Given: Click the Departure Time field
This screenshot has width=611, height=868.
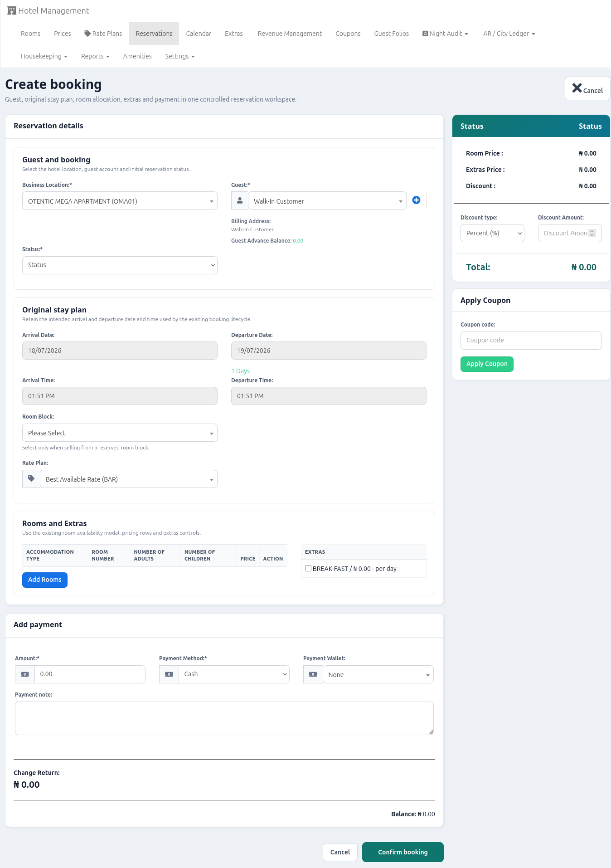Looking at the screenshot, I should pos(329,396).
